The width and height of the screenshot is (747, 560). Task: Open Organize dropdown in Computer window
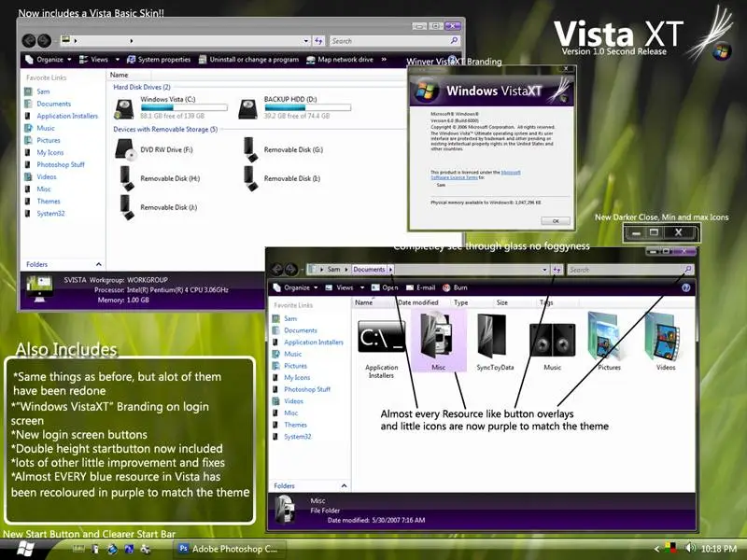49,60
